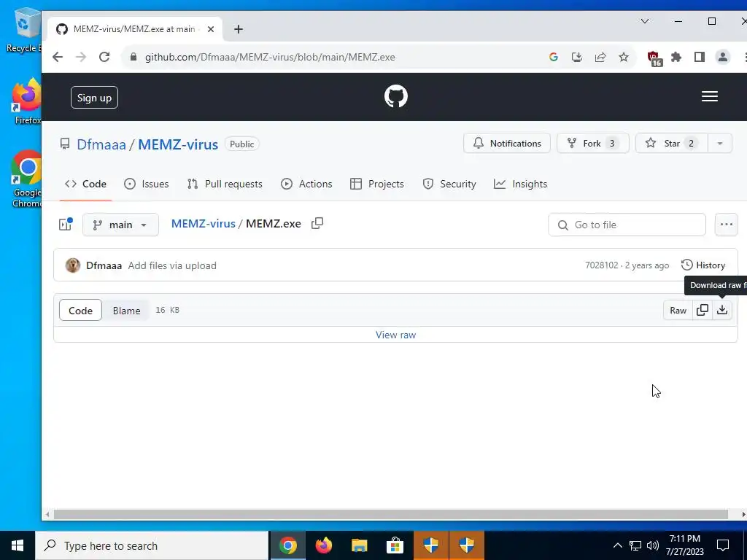The width and height of the screenshot is (747, 560).
Task: Click the horizontal page scrollbar
Action: tap(391, 514)
